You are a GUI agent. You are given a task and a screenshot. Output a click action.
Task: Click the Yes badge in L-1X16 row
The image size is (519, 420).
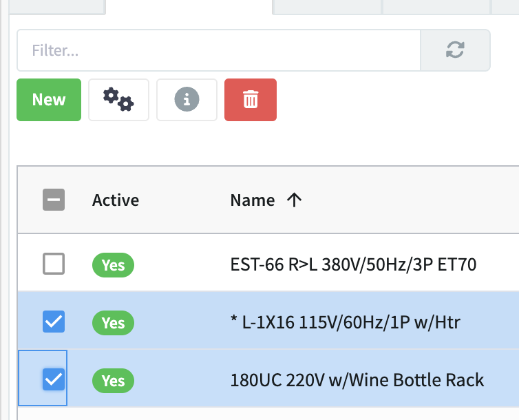pos(113,323)
